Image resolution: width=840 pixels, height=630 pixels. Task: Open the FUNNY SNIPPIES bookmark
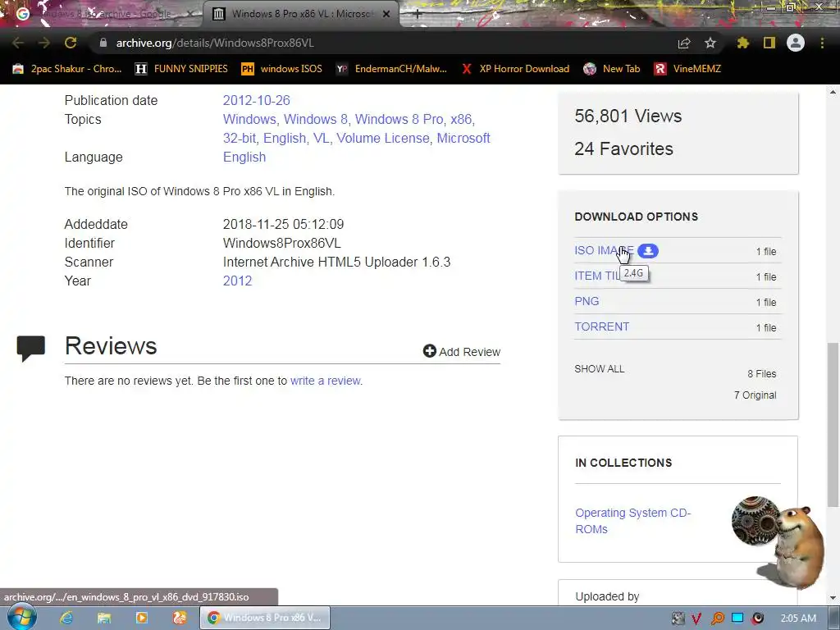pyautogui.click(x=181, y=69)
